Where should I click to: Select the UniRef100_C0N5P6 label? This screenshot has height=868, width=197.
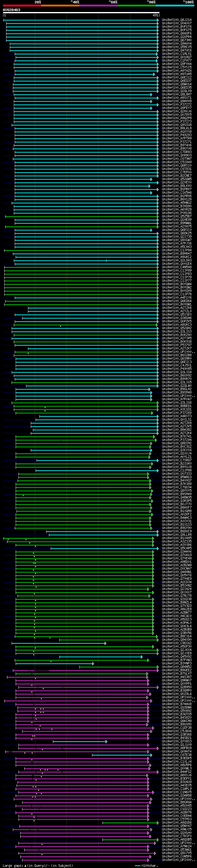click(x=177, y=857)
